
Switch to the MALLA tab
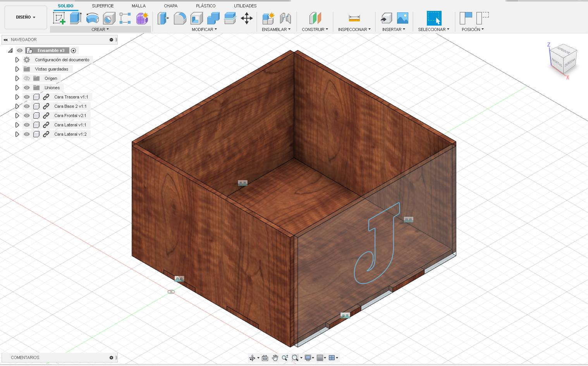click(139, 6)
